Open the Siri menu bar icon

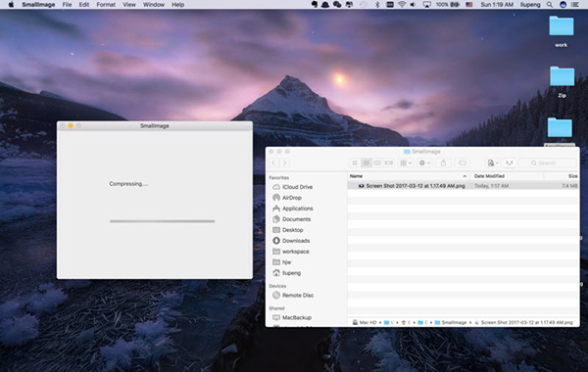pos(563,5)
